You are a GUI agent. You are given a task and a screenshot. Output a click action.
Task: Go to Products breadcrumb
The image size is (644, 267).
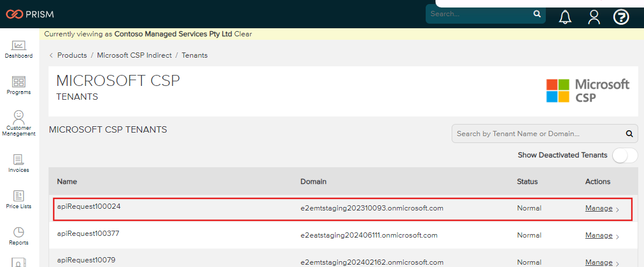pos(72,55)
